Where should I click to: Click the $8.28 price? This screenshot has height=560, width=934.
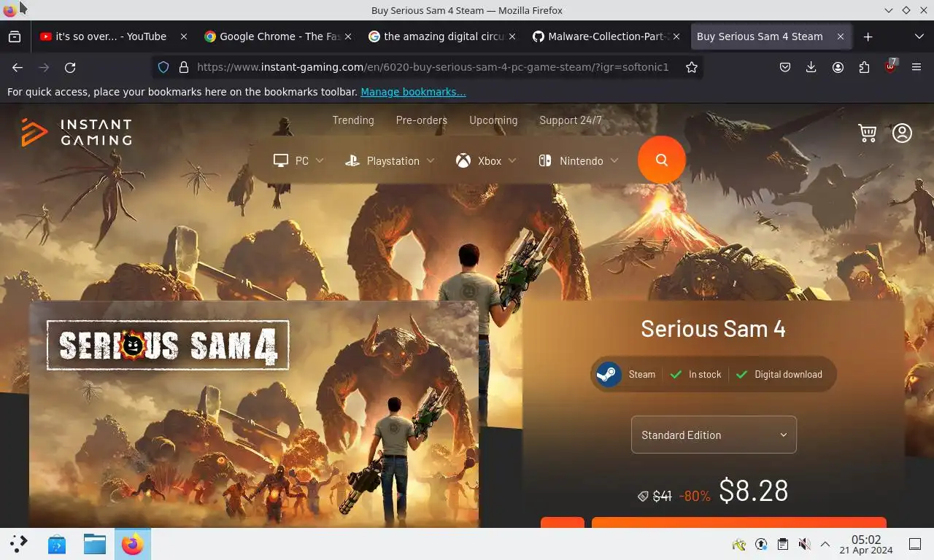(x=754, y=491)
